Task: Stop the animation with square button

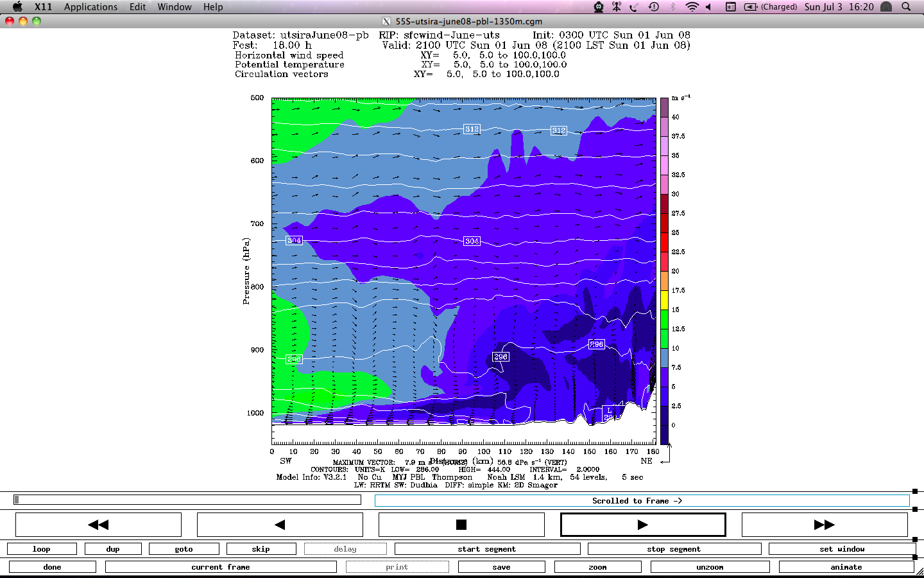Action: click(x=461, y=525)
